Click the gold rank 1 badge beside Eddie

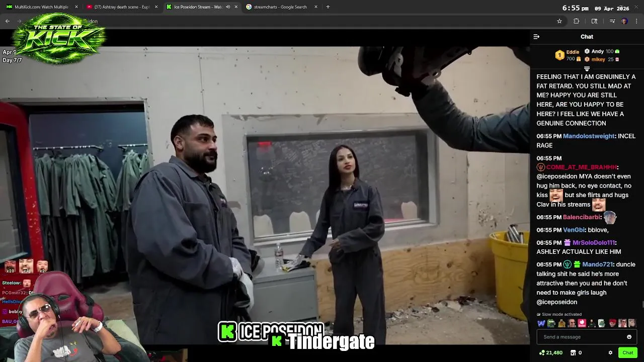[559, 55]
